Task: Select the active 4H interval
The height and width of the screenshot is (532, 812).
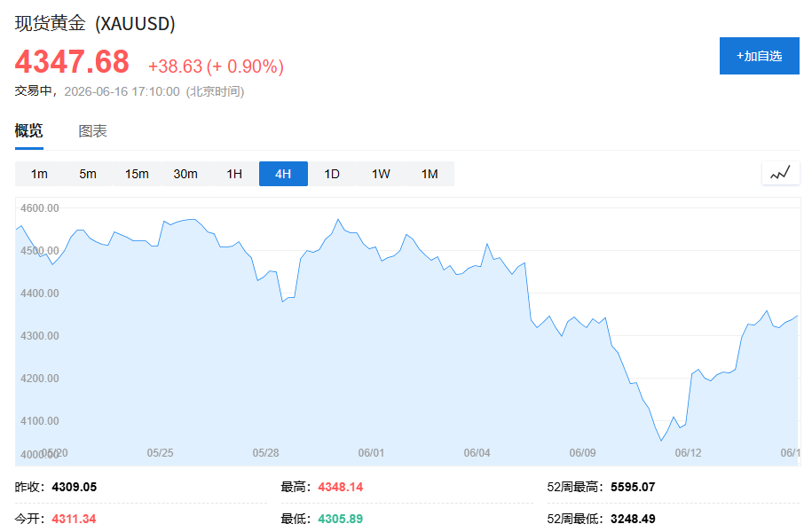Action: (283, 174)
